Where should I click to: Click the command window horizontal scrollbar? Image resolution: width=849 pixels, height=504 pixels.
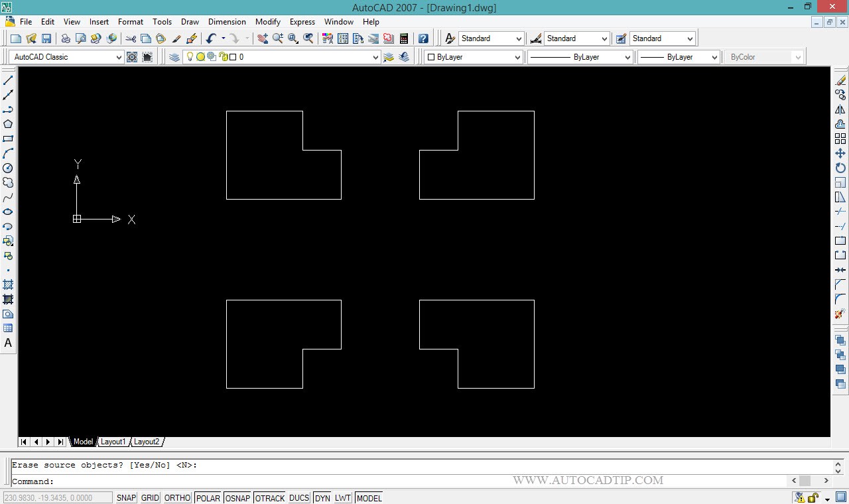[811, 481]
